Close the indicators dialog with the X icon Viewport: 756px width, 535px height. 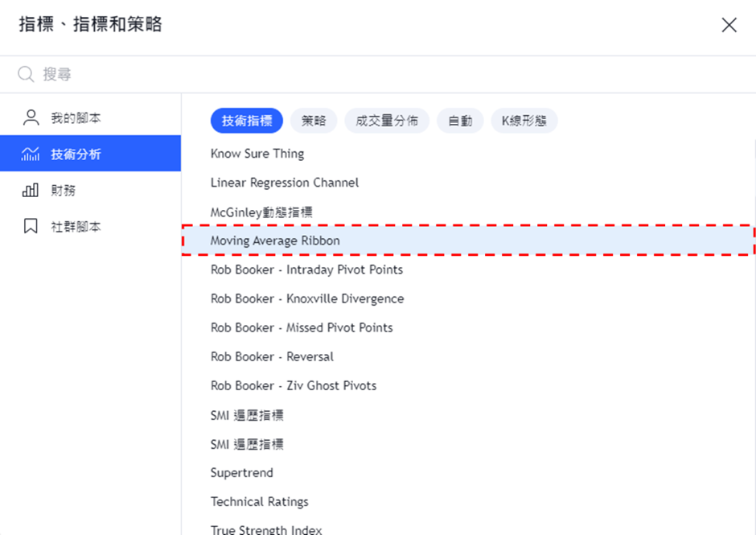coord(729,25)
